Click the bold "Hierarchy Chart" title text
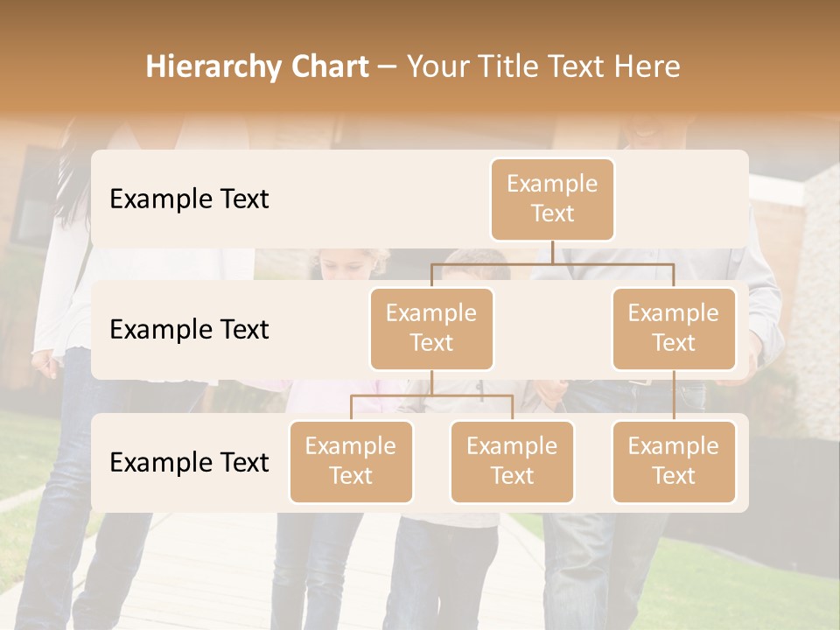840x630 pixels. pyautogui.click(x=256, y=66)
